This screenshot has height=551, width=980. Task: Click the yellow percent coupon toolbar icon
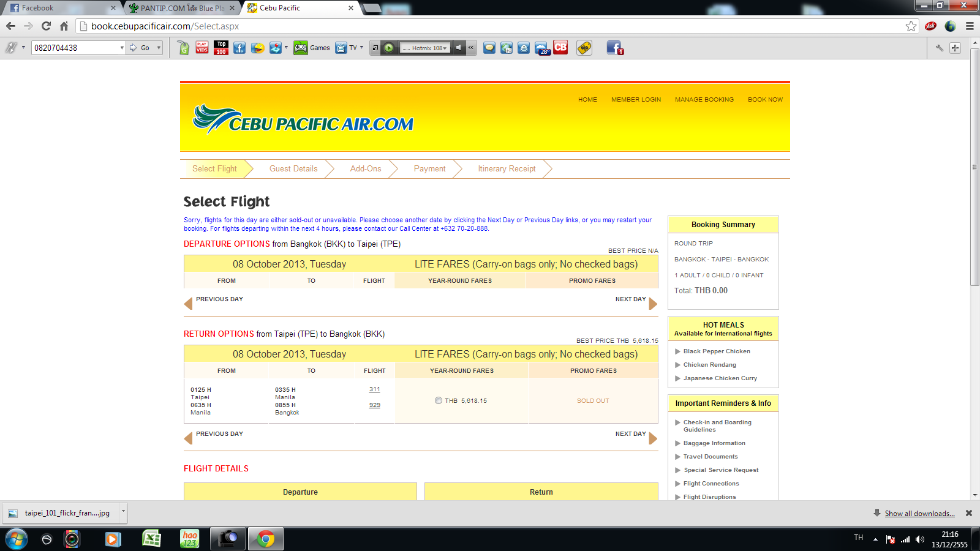pyautogui.click(x=584, y=48)
